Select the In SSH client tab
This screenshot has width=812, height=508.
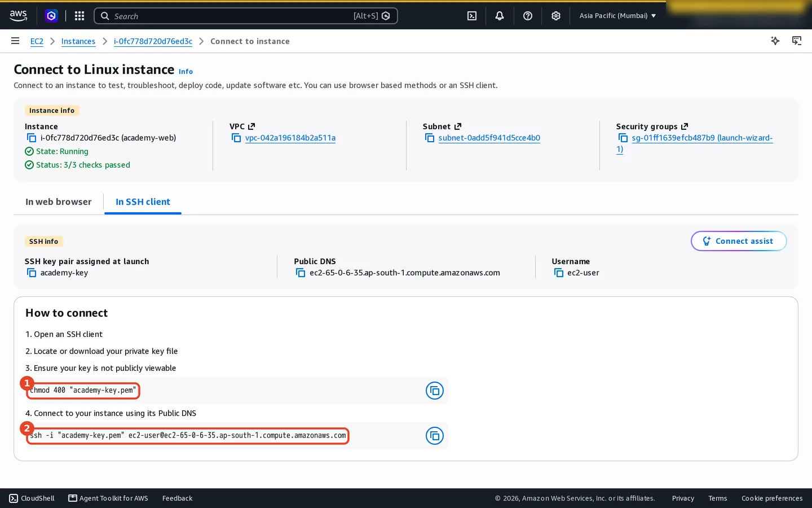143,202
